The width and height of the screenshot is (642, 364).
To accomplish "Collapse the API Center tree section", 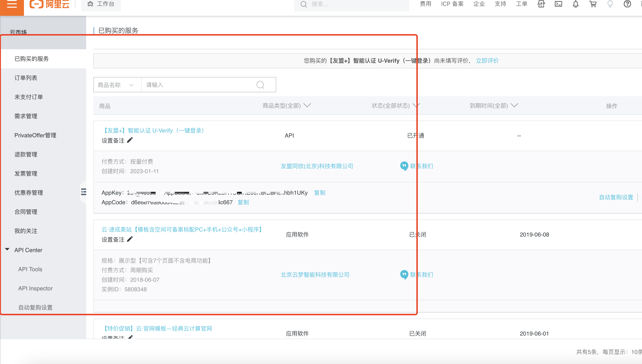I will (7, 249).
